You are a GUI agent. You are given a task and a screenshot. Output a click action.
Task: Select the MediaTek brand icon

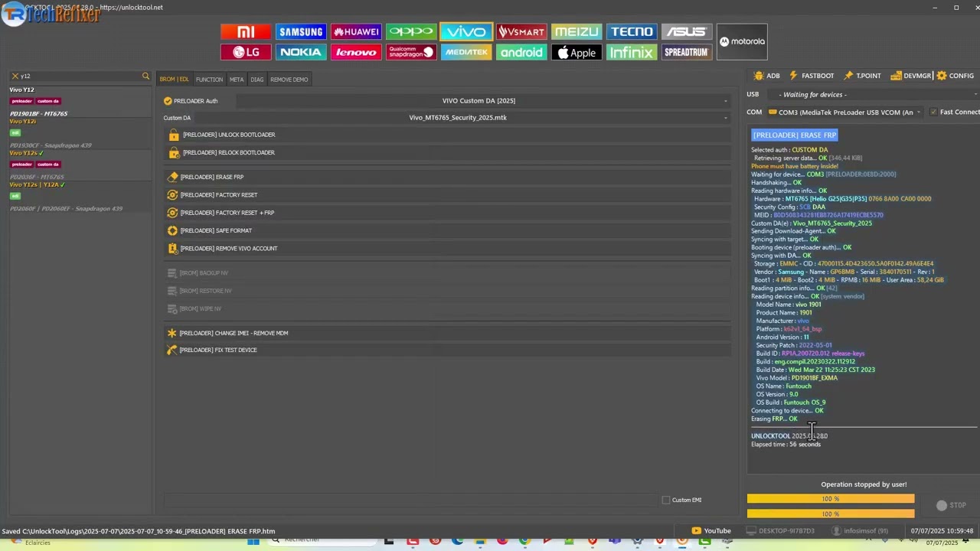[x=466, y=52]
